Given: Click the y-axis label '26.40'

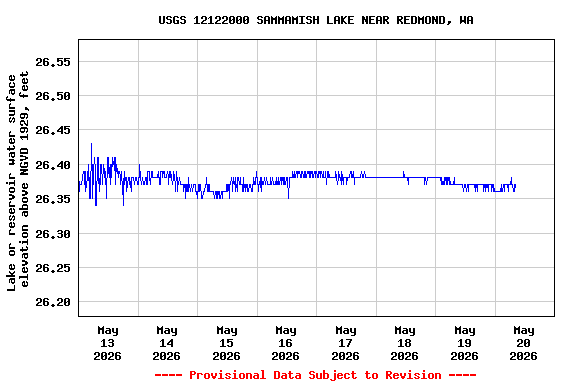Looking at the screenshot, I should pyautogui.click(x=53, y=165).
